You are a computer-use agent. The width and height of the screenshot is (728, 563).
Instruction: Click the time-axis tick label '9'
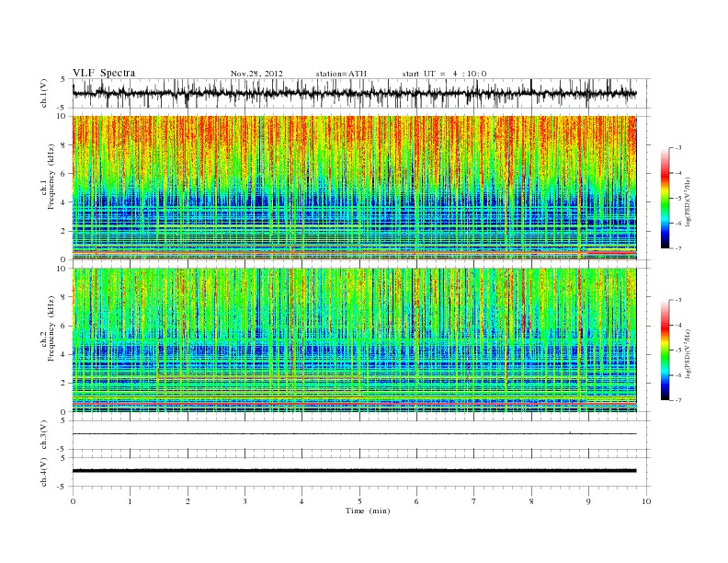click(588, 501)
